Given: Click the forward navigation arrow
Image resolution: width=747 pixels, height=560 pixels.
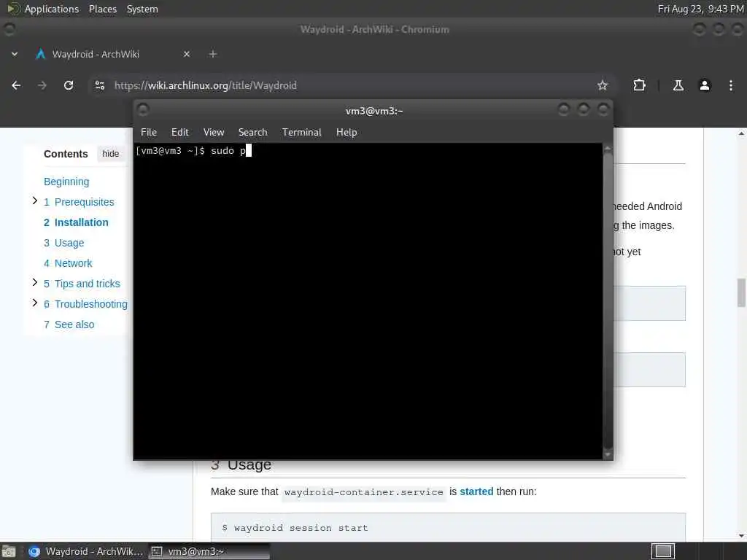Looking at the screenshot, I should coord(42,85).
